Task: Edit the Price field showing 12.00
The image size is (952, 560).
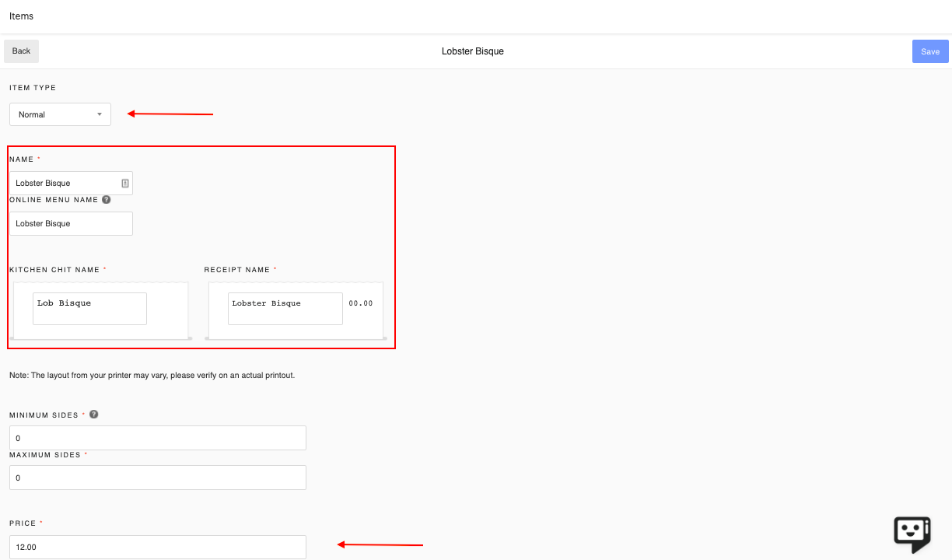Action: click(157, 547)
